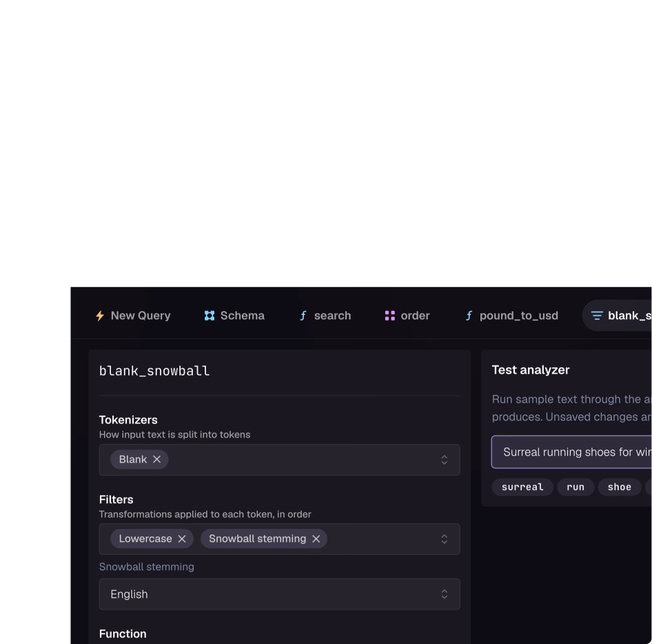652x644 pixels.
Task: Click the Test analyzer sample text field
Action: tap(571, 452)
